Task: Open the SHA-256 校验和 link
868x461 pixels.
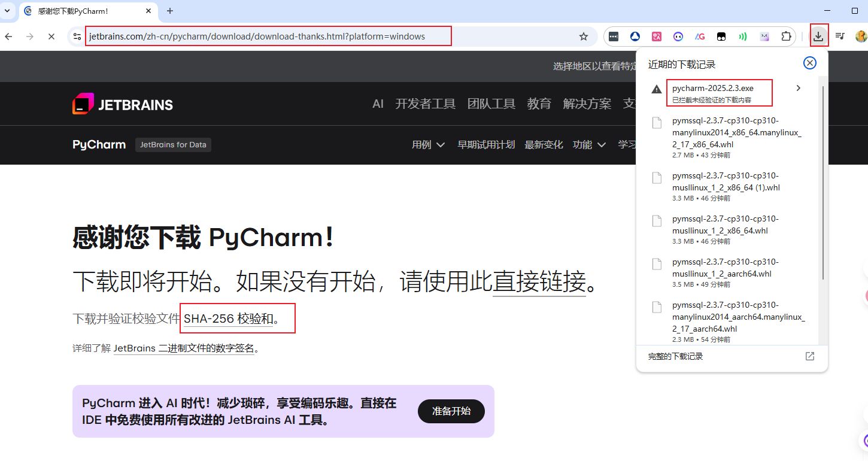Action: [228, 319]
